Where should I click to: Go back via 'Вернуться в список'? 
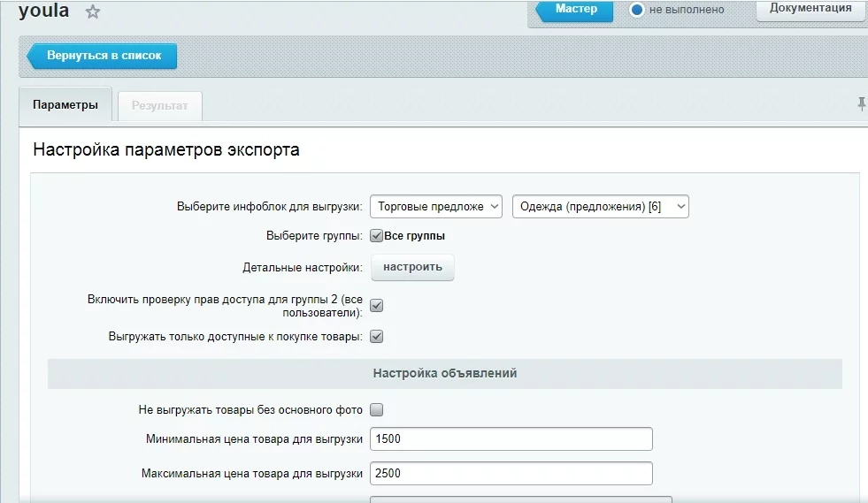pyautogui.click(x=103, y=56)
